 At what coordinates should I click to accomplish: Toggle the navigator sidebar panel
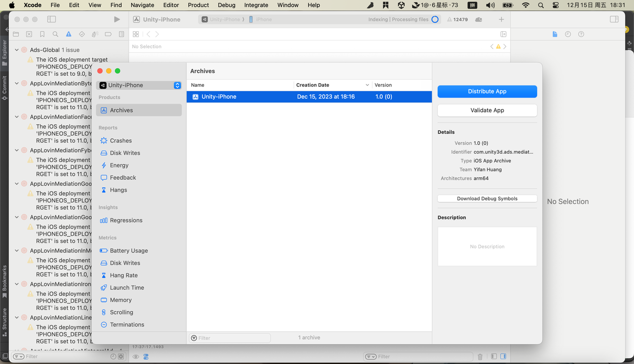52,19
